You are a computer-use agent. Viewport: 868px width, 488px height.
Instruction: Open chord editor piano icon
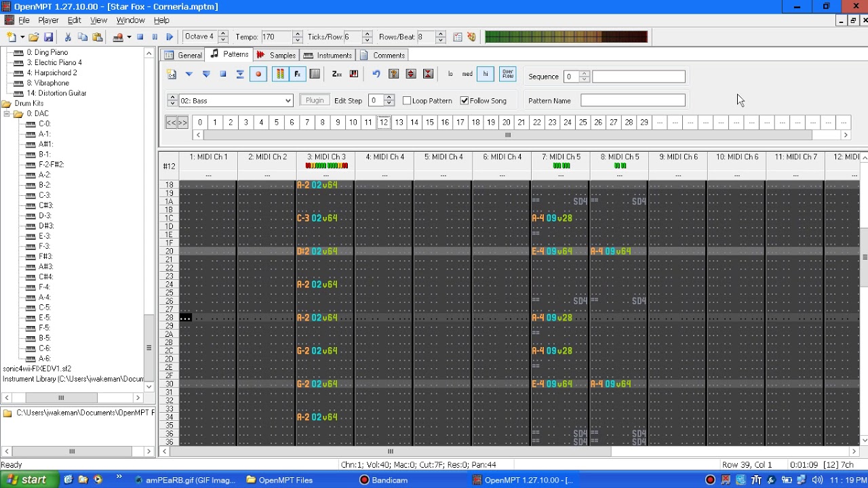point(353,74)
